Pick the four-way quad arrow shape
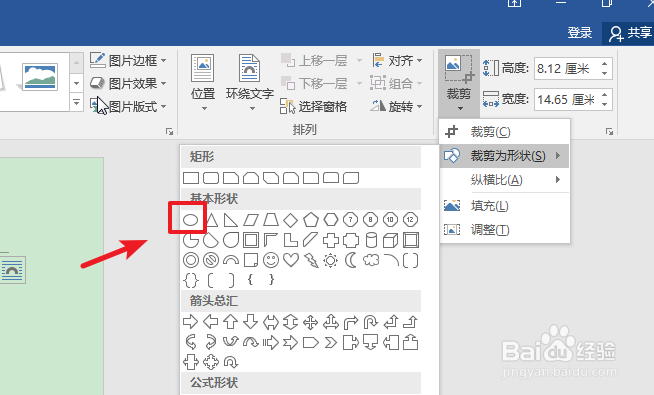The height and width of the screenshot is (395, 654). pos(311,322)
